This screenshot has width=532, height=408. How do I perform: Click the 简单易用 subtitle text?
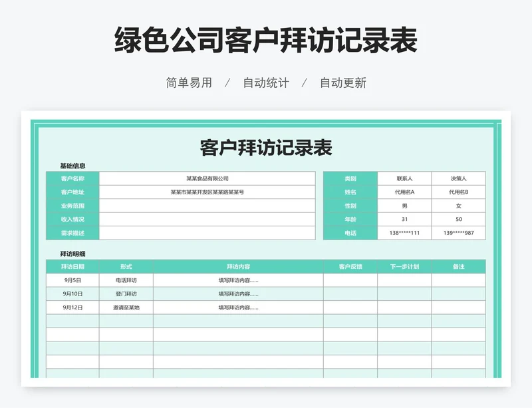(x=189, y=83)
